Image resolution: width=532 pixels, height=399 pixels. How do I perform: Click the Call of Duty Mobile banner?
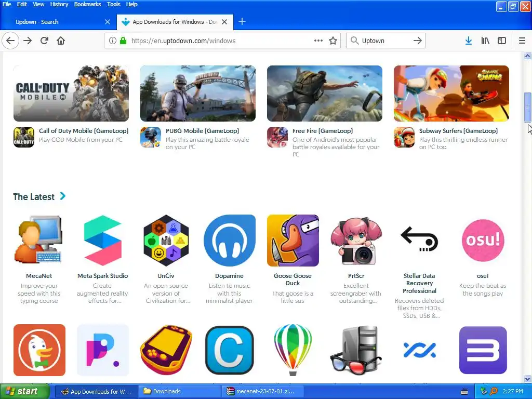pos(71,94)
